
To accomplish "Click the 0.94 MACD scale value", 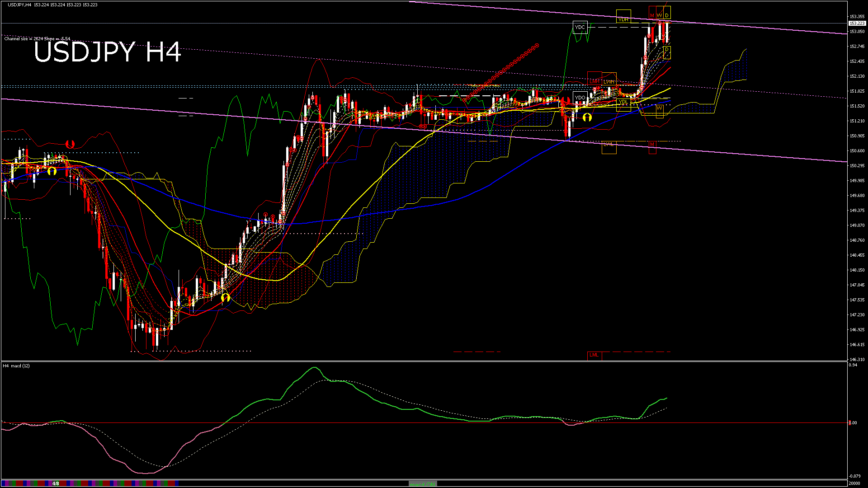I will 853,365.
